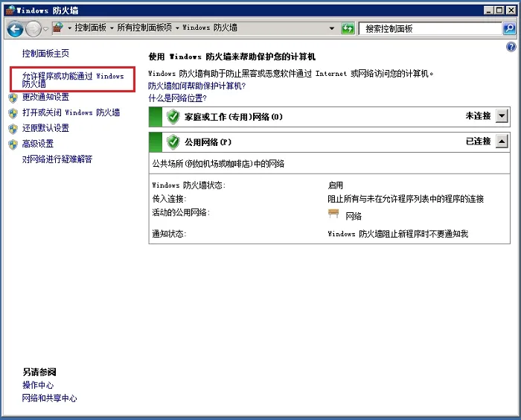
Task: Expand the arrow before 控制面板 breadcrumb
Action: click(x=69, y=28)
